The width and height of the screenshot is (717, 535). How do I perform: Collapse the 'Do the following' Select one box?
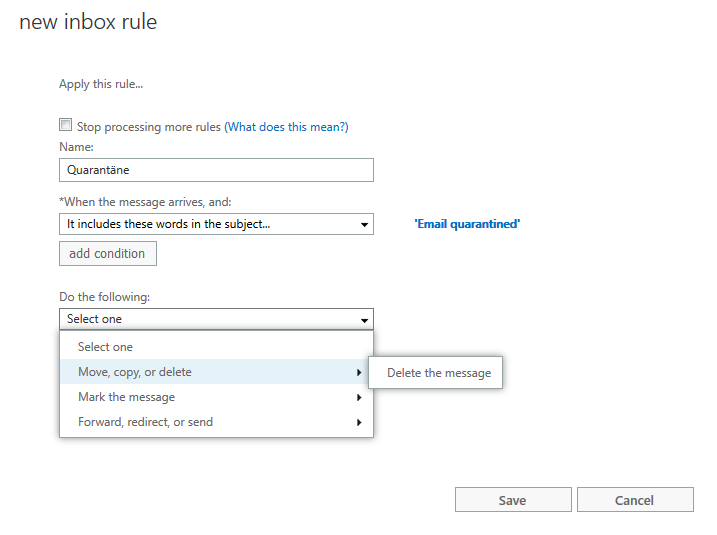pos(216,319)
